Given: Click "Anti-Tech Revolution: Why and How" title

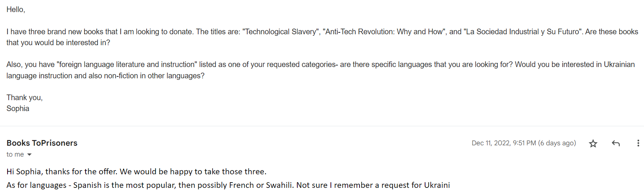Looking at the screenshot, I should (x=384, y=32).
